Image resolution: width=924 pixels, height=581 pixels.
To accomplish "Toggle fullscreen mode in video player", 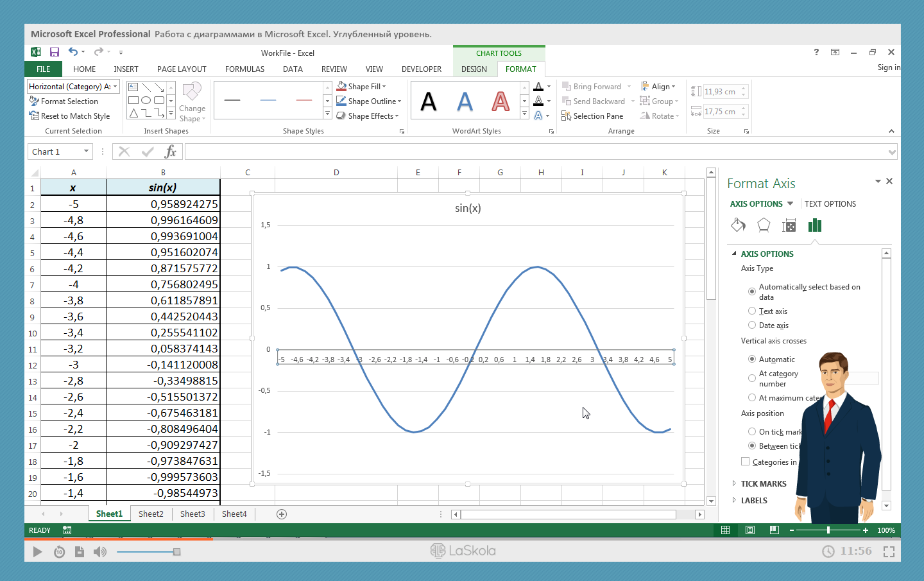I will click(889, 551).
